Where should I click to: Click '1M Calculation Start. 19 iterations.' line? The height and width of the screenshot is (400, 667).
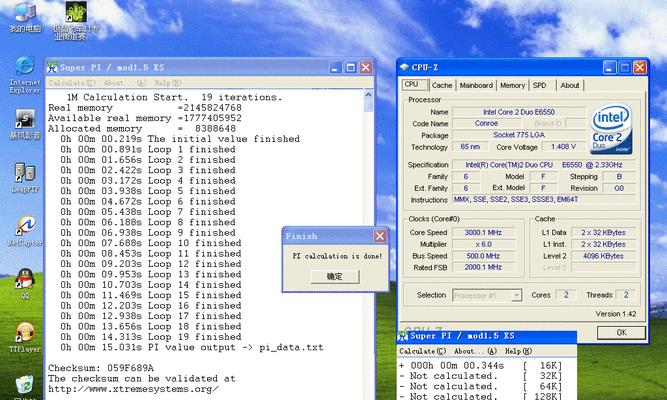(174, 97)
